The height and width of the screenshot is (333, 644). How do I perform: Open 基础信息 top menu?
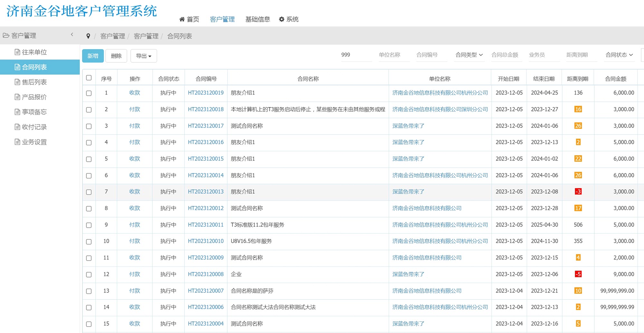click(x=258, y=19)
